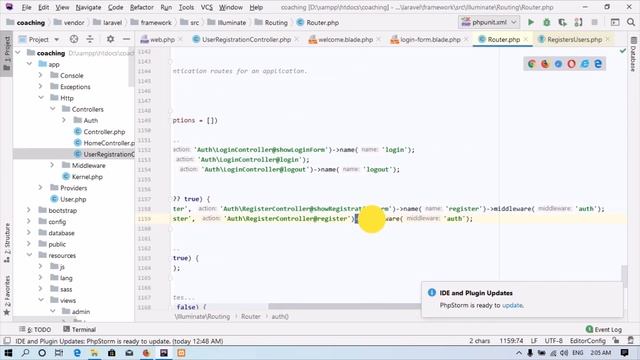Viewport: 640px width, 360px height.
Task: Collapse the coaching root folder
Action: click(x=18, y=53)
